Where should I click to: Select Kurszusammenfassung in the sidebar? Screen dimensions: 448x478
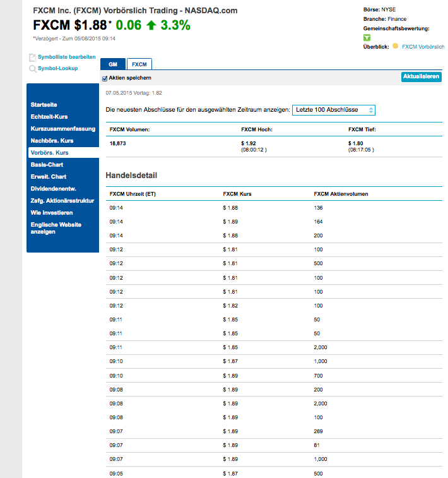(62, 129)
